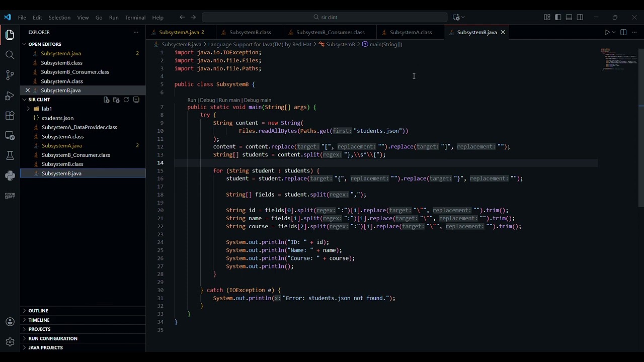
Task: Click Debug CodeLens above main method
Action: 207,100
